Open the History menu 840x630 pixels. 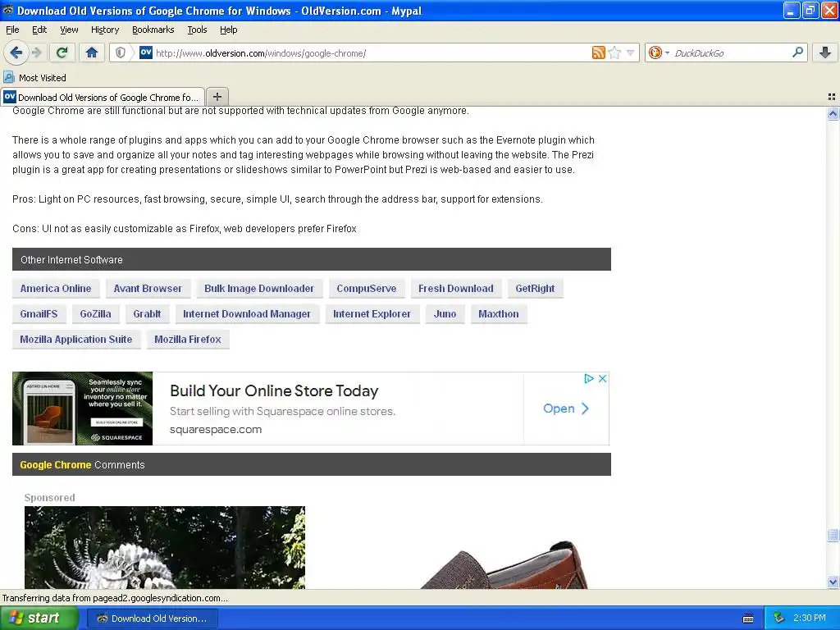tap(105, 30)
